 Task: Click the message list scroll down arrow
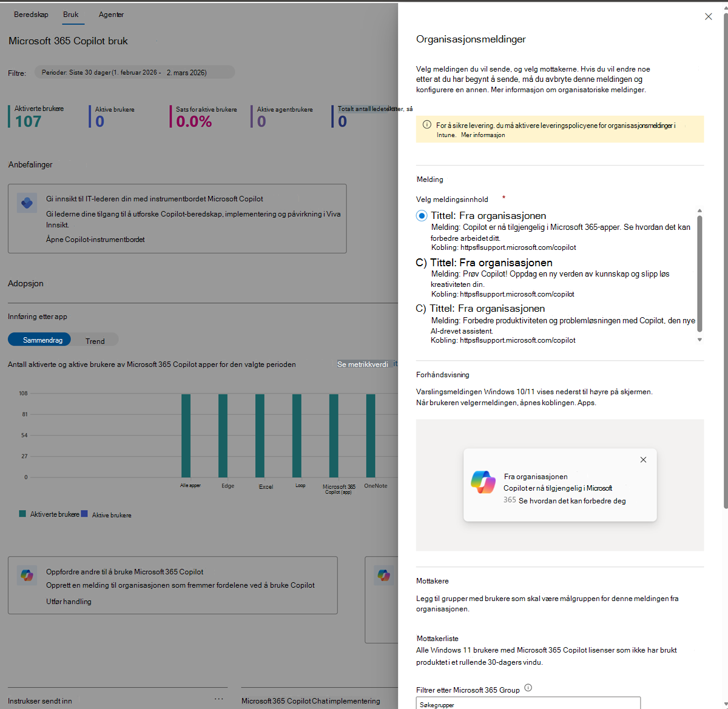tap(699, 340)
